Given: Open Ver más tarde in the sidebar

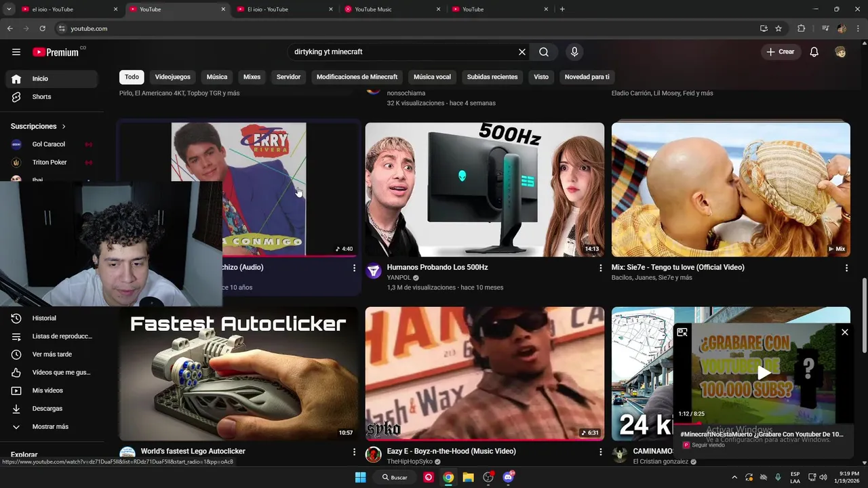Looking at the screenshot, I should [52, 354].
